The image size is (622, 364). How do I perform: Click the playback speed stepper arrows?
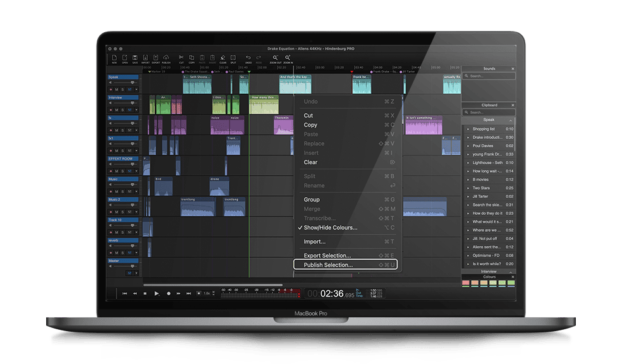click(x=214, y=293)
